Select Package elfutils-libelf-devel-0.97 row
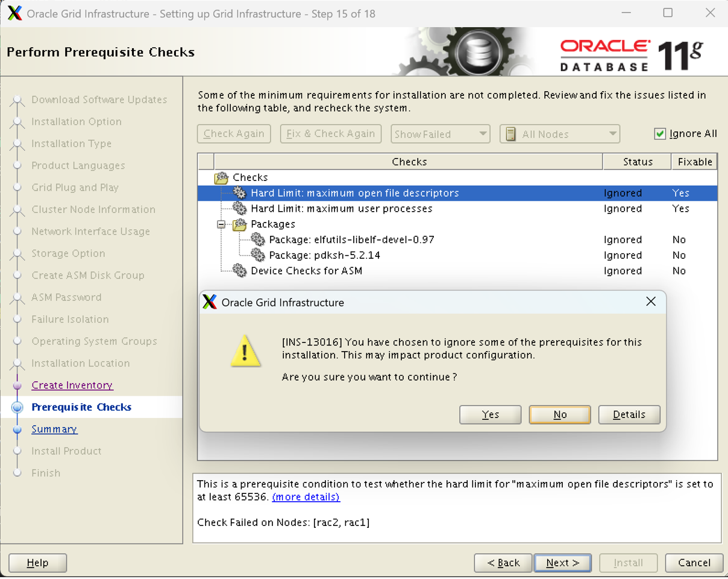This screenshot has height=579, width=728. (x=457, y=240)
